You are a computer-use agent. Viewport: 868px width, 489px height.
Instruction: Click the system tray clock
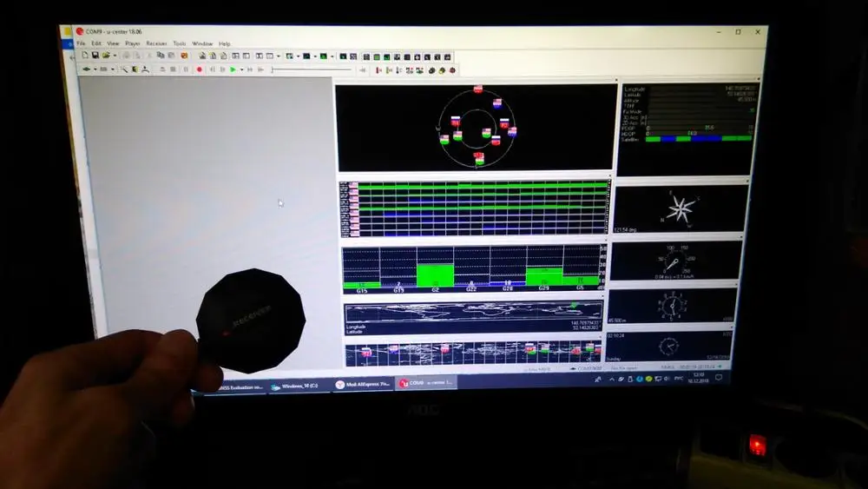698,378
